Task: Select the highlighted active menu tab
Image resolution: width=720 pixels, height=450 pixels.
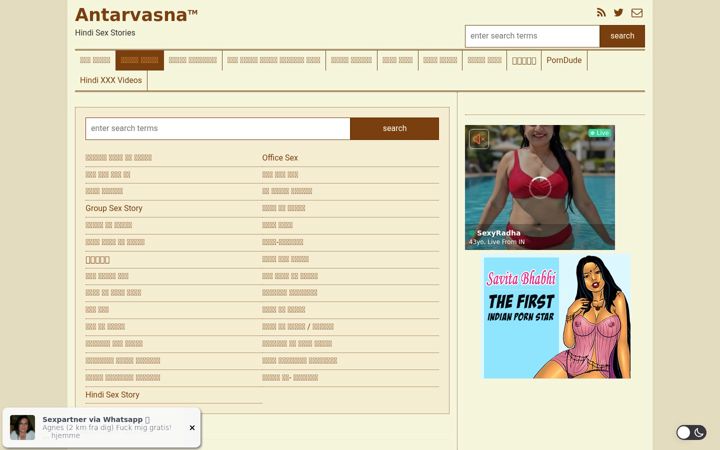Action: (x=140, y=60)
